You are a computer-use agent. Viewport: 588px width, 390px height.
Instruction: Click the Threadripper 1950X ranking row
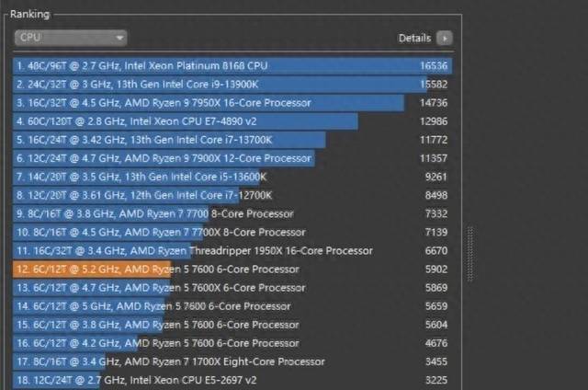pos(232,250)
